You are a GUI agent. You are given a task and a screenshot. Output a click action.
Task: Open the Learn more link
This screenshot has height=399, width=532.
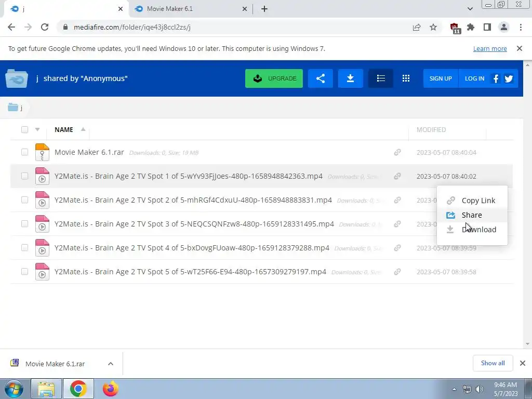(x=490, y=48)
